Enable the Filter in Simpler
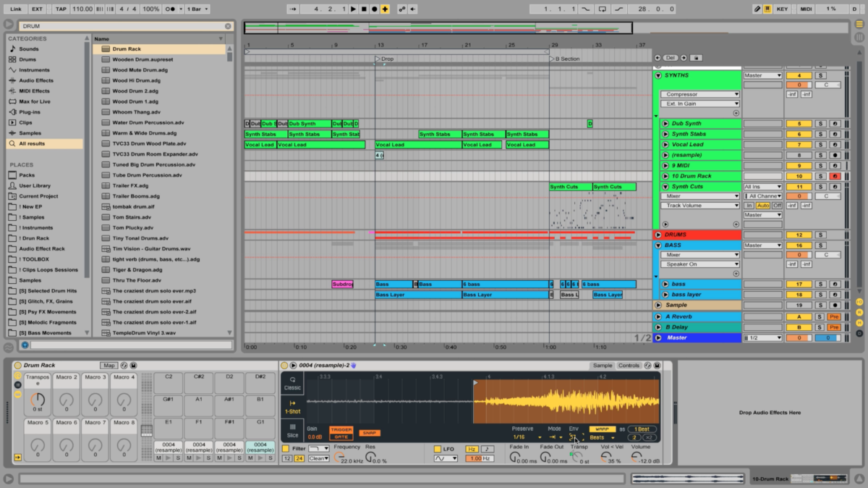The image size is (868, 488). tap(286, 449)
